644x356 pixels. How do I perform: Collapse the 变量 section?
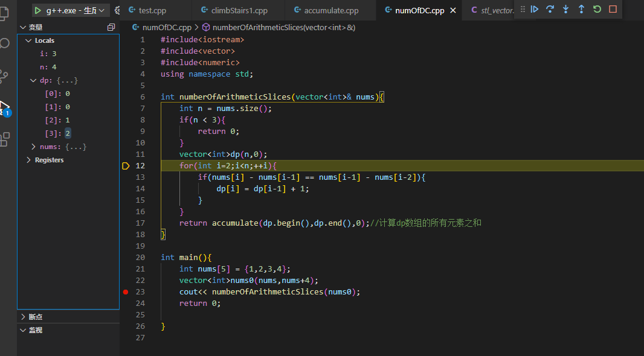[x=23, y=27]
